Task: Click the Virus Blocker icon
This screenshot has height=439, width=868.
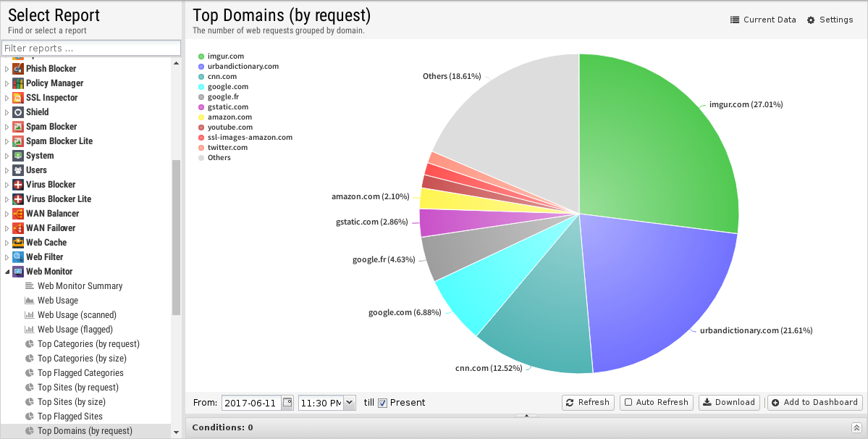Action: pos(18,184)
